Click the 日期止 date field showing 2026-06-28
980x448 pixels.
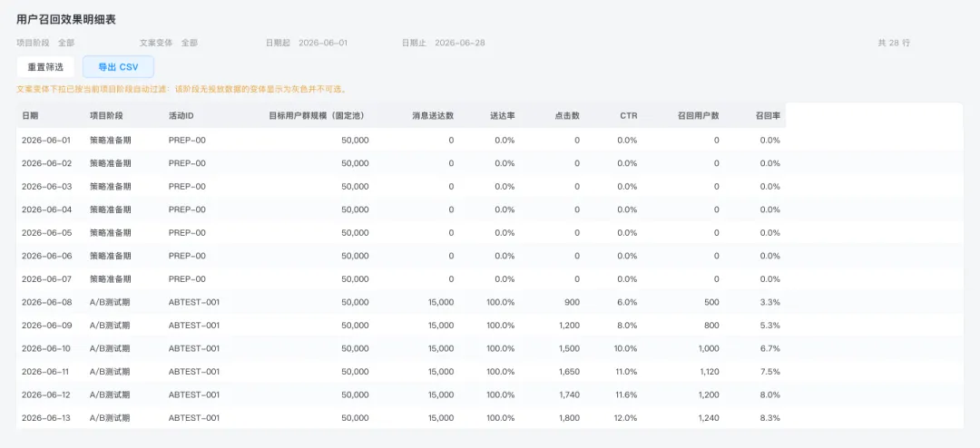[459, 44]
